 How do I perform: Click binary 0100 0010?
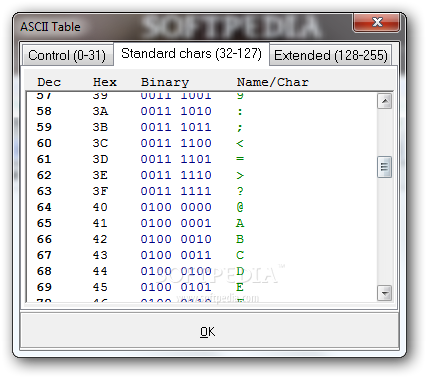click(x=176, y=239)
